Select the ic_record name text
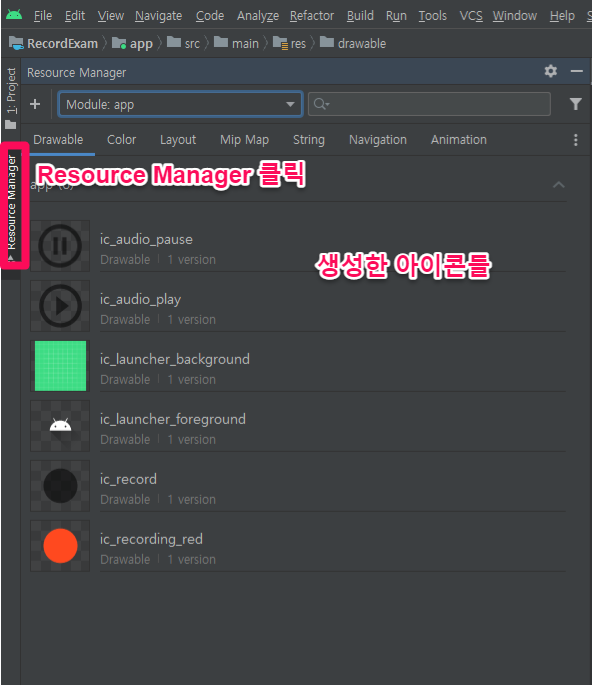The height and width of the screenshot is (685, 592). (x=128, y=479)
